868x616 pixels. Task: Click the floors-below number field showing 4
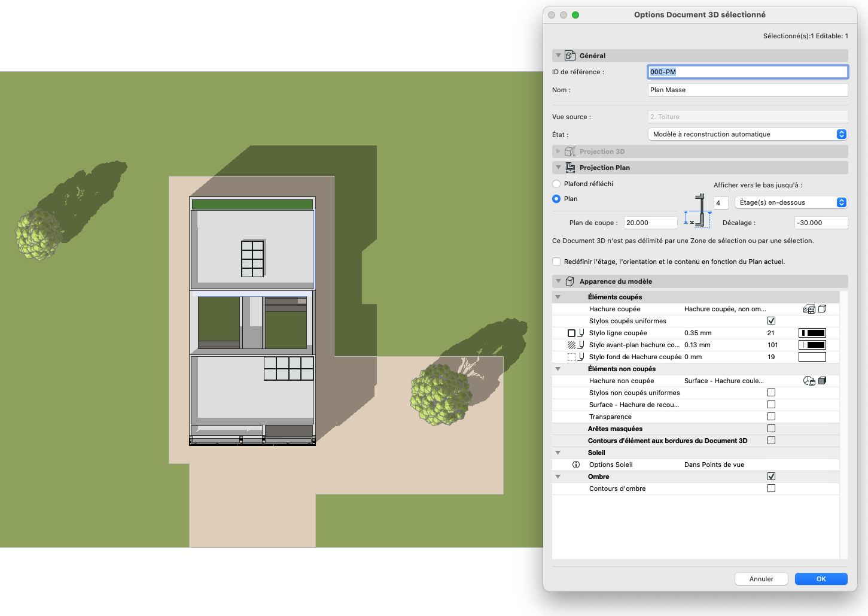pyautogui.click(x=721, y=203)
